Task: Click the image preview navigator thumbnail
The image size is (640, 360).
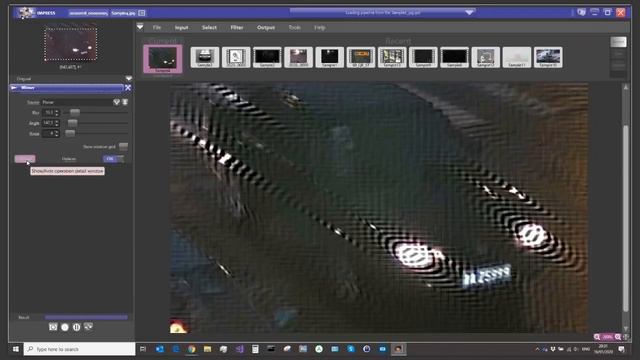Action: (x=71, y=44)
